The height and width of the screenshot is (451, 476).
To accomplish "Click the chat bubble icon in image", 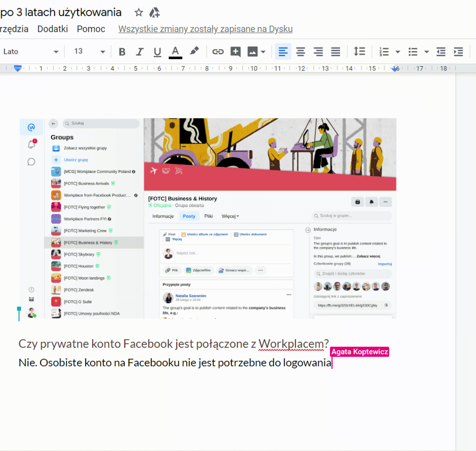I will tap(31, 162).
